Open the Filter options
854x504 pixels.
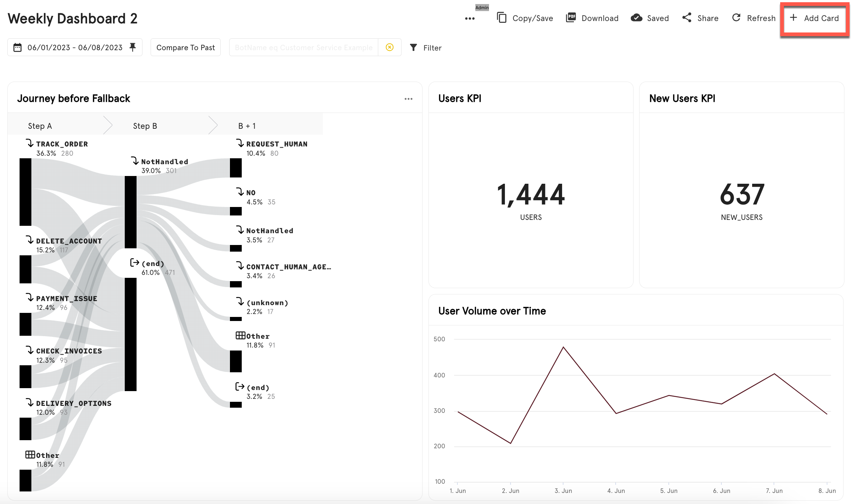(x=426, y=48)
